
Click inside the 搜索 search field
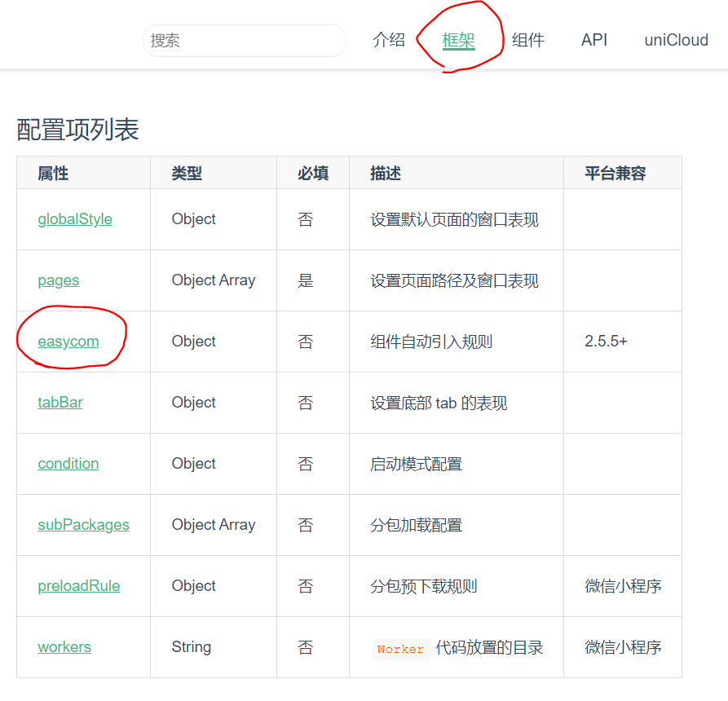coord(243,39)
